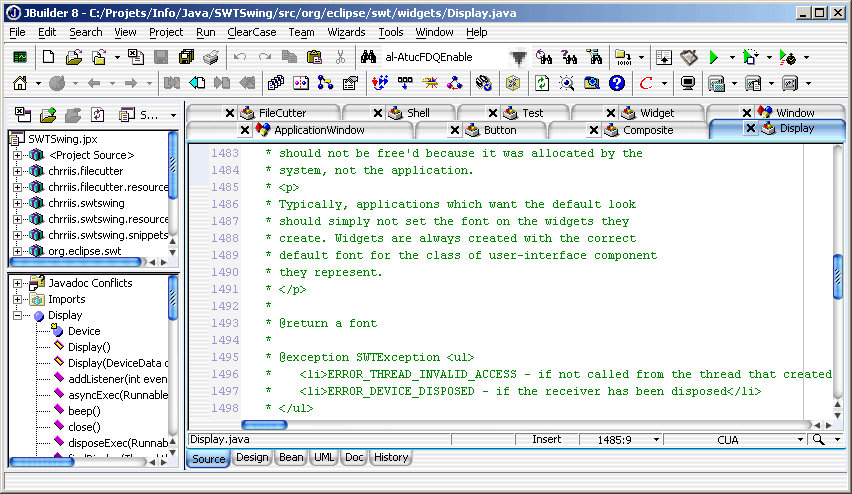Switch to the Composite editor tab
This screenshot has width=852, height=494.
click(647, 130)
